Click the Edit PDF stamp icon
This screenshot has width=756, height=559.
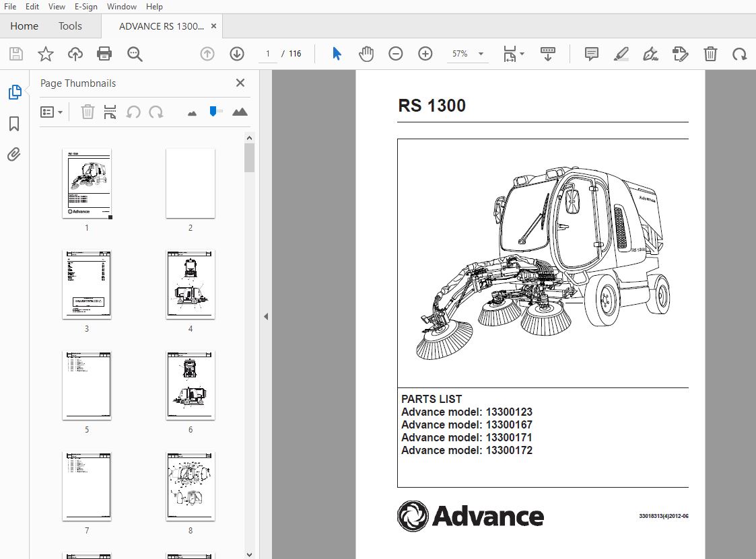point(681,54)
